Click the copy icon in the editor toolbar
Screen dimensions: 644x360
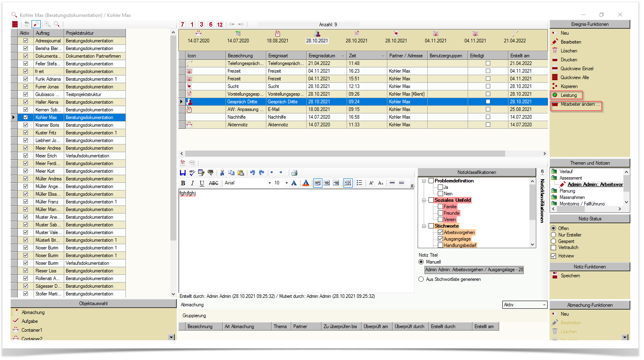pyautogui.click(x=231, y=173)
